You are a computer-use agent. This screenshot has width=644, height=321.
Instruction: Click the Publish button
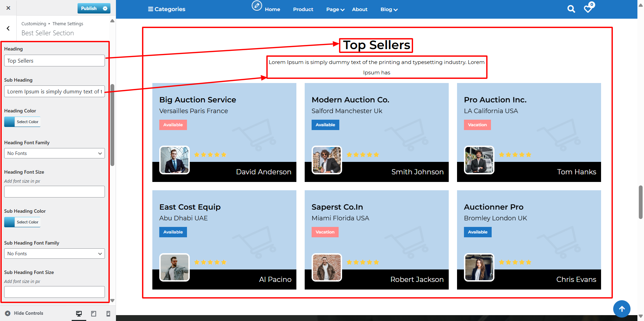click(89, 8)
